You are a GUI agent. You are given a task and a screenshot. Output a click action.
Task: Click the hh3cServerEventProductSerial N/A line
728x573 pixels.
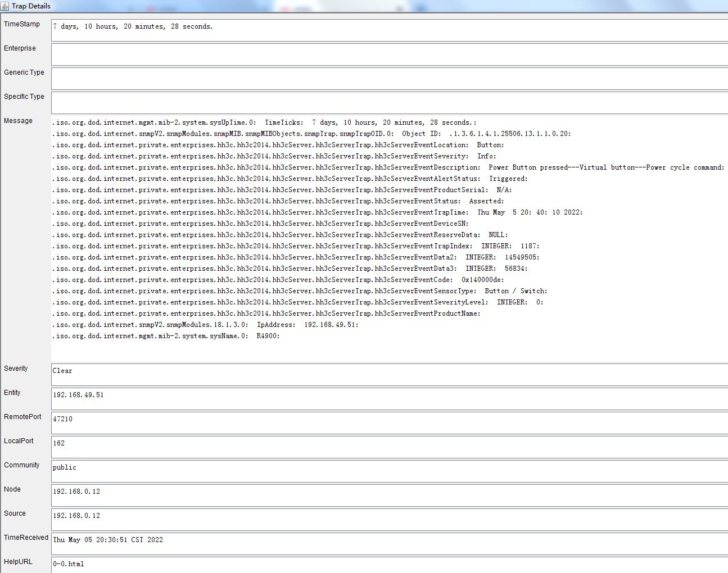[x=282, y=190]
